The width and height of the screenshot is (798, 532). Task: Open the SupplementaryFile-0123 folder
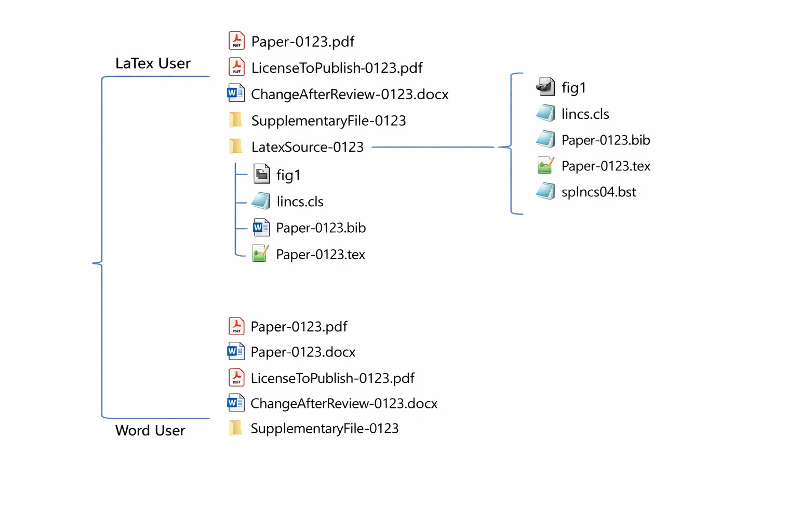(236, 119)
